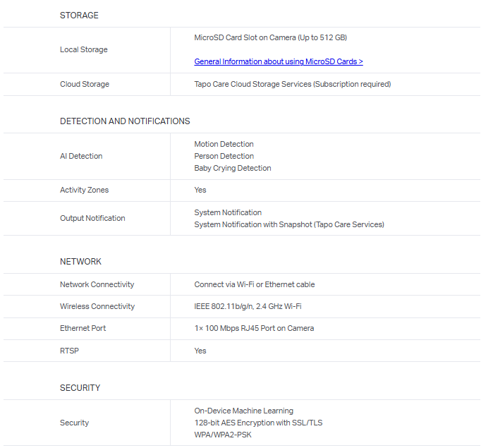Click the DETECTION AND NOTIFICATIONS heading
Screen dimensions: 481x448
pyautogui.click(x=125, y=121)
